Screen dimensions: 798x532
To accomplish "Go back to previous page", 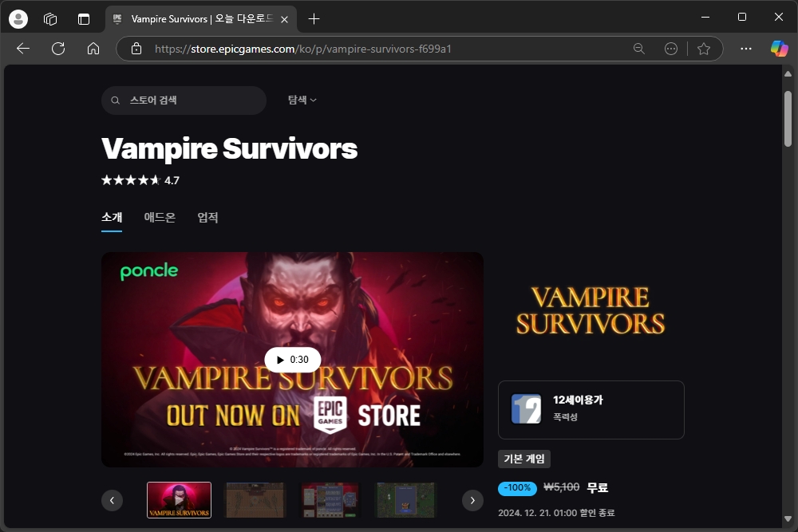I will pyautogui.click(x=23, y=49).
